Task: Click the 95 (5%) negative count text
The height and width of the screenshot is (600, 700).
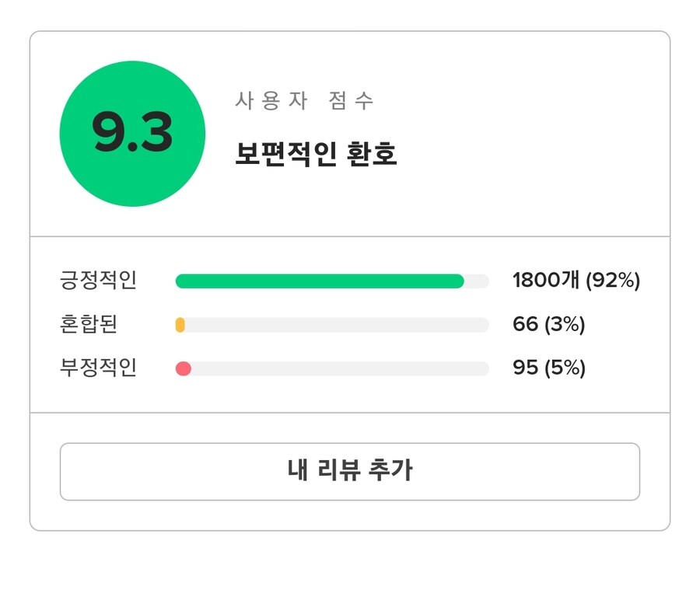Action: click(x=548, y=368)
